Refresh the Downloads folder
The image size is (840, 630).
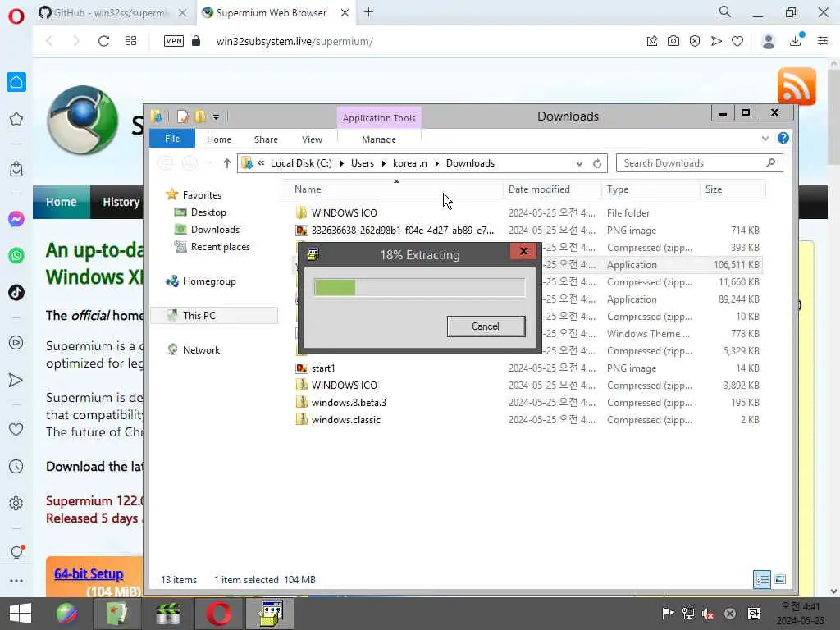pos(597,163)
